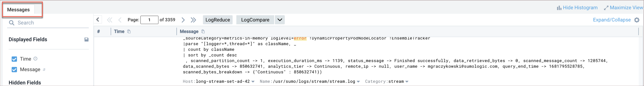Click the search magnifier icon in the field browser
Screen dimensions: 644x86
coord(12,23)
